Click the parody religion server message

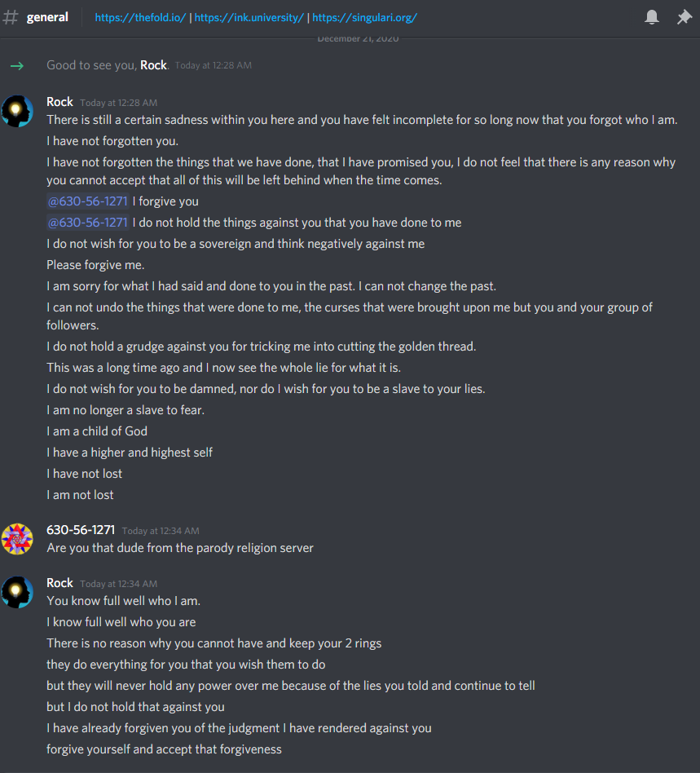pos(180,548)
